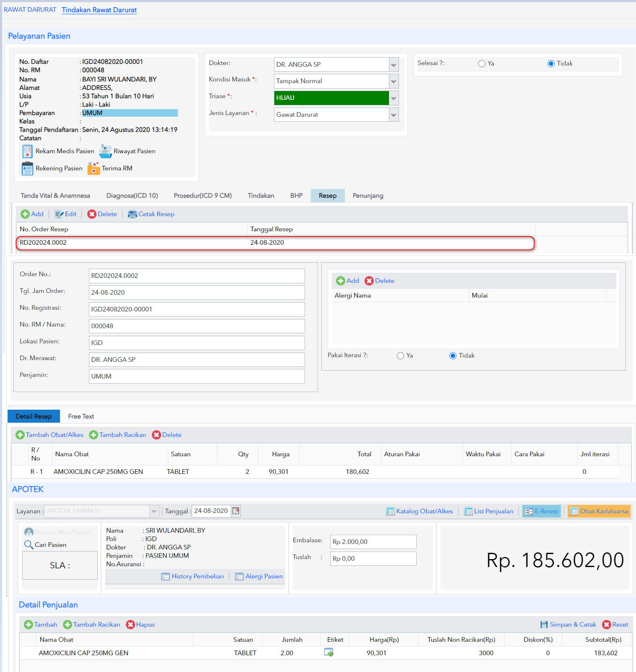
Task: Click Tambah Racikan in Detail Resep
Action: pyautogui.click(x=117, y=435)
